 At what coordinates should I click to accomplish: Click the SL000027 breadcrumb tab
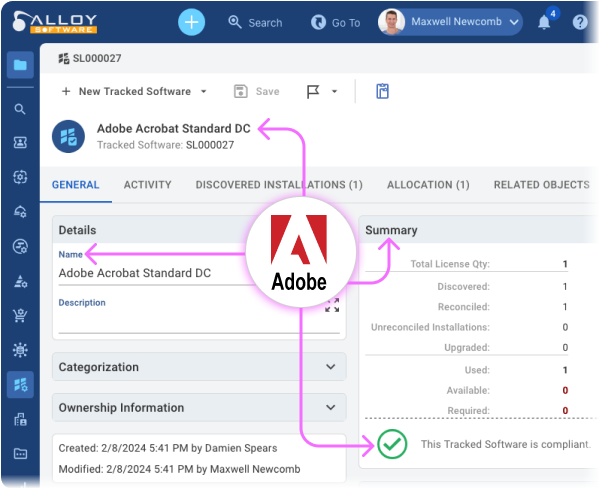click(90, 58)
